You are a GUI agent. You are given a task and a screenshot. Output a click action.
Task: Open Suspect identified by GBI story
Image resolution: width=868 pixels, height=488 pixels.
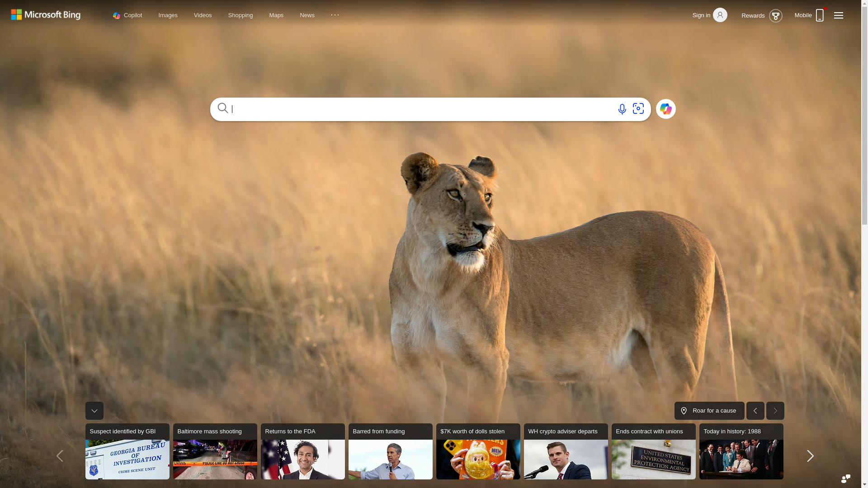coord(127,451)
